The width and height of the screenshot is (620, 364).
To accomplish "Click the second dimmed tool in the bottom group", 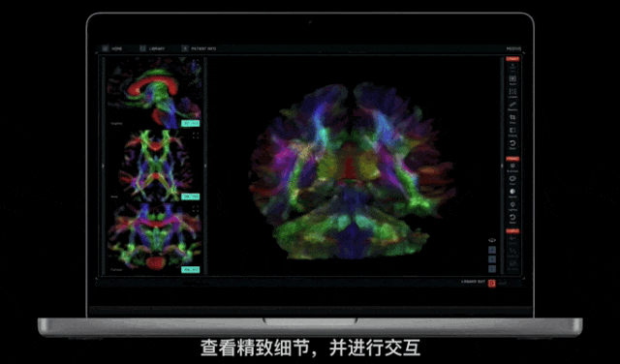I will tap(512, 251).
